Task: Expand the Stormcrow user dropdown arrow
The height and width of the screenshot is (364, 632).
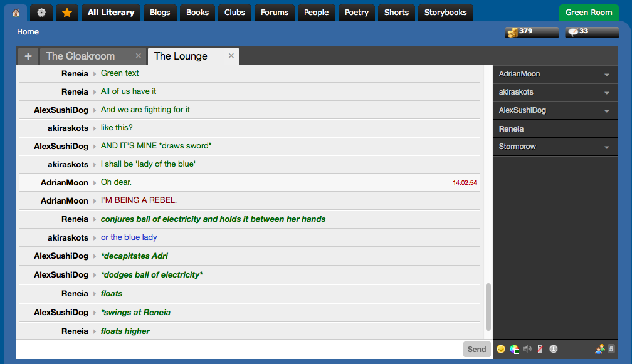Action: coord(606,147)
